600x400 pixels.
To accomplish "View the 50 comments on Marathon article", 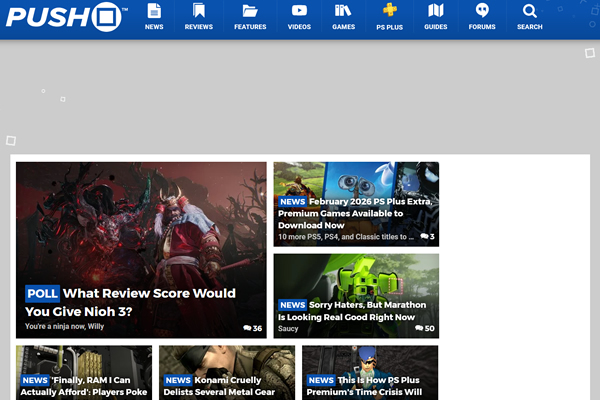I will (x=424, y=328).
